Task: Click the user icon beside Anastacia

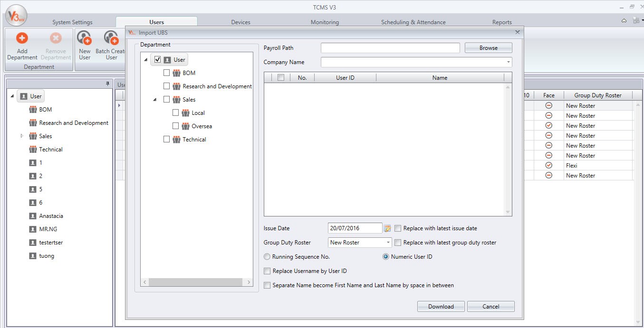Action: pos(33,216)
